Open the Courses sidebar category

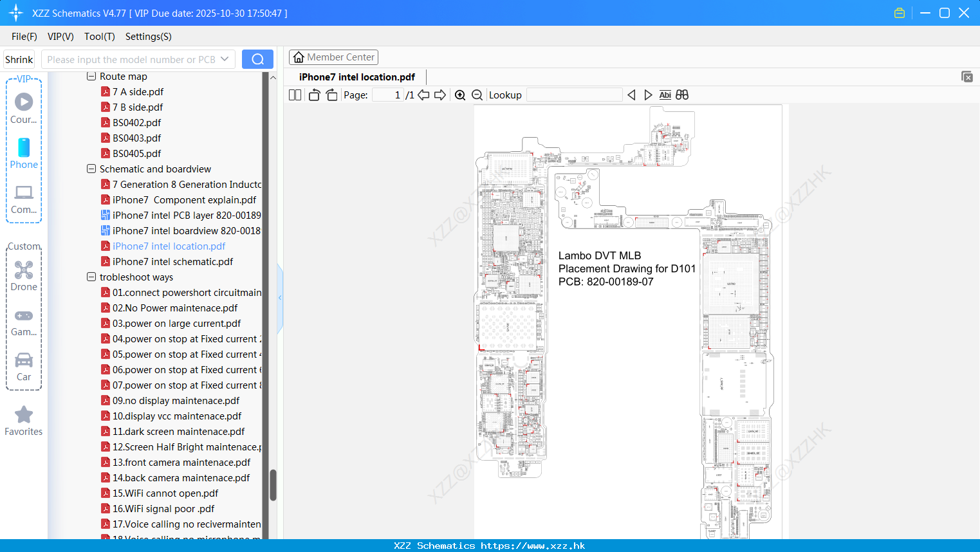(24, 108)
